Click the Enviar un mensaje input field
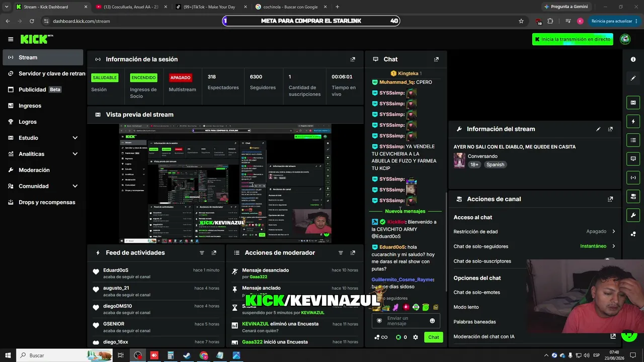Image resolution: width=644 pixels, height=362 pixels. [406, 321]
